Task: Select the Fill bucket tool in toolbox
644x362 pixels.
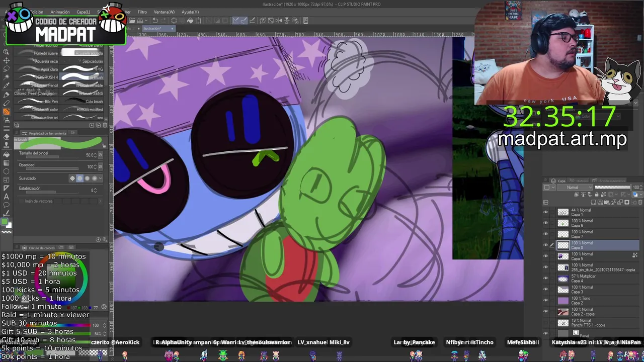Action: (6, 154)
